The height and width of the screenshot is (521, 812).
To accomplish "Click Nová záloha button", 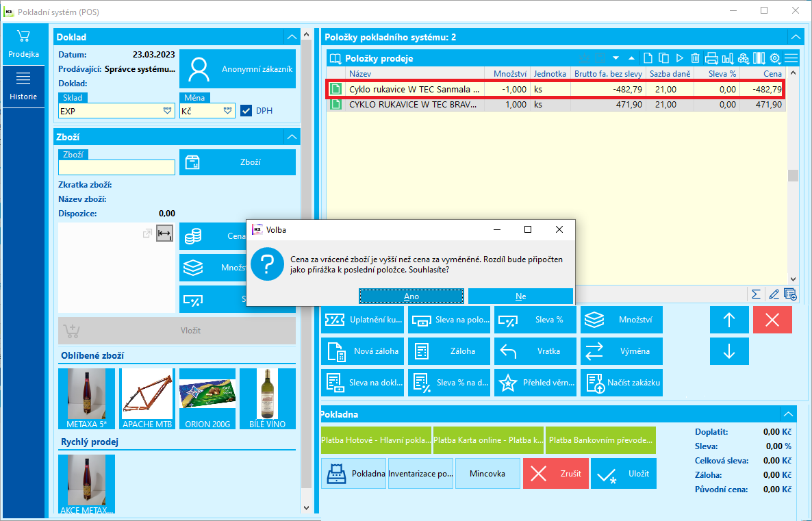I will pos(362,351).
